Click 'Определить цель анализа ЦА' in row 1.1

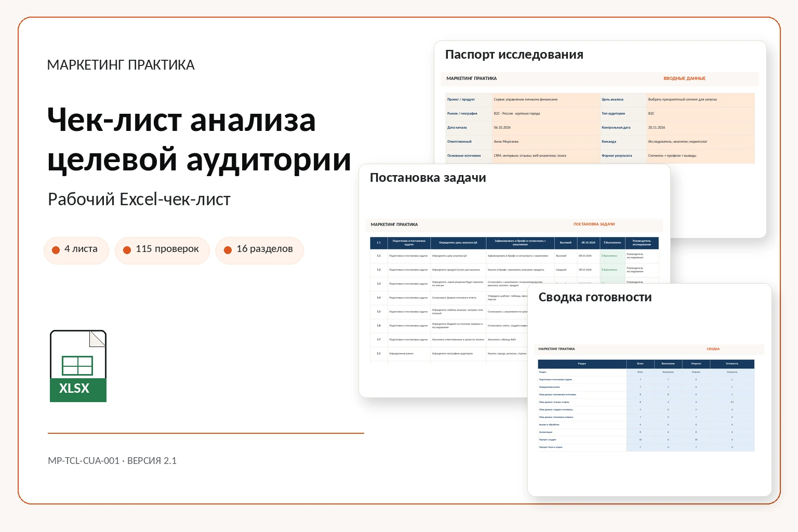pyautogui.click(x=449, y=256)
